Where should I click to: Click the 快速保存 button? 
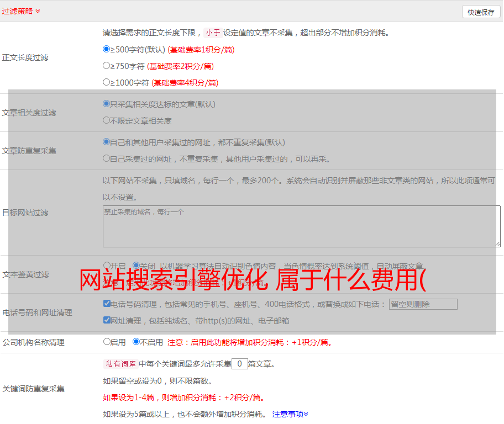481,12
